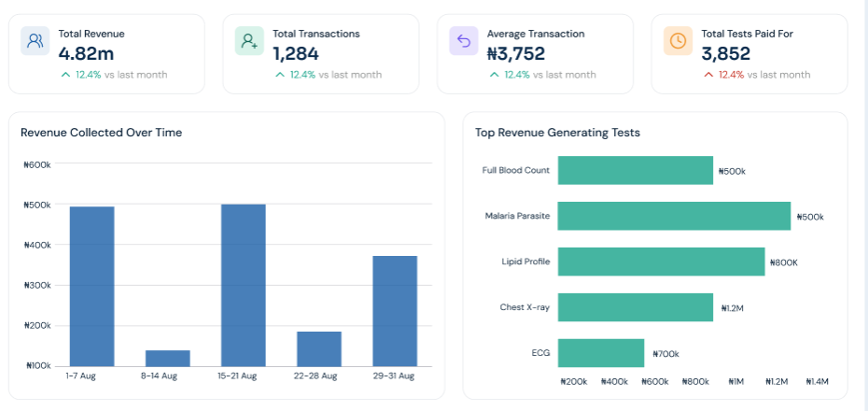Click the Malaria Parasite horizontal bar
868x411 pixels.
(x=674, y=216)
